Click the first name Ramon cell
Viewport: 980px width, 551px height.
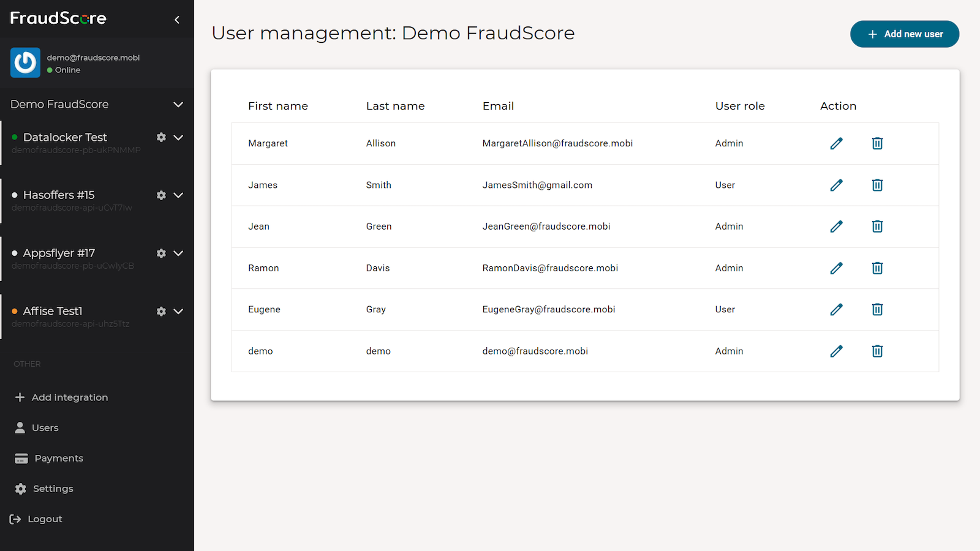click(263, 268)
